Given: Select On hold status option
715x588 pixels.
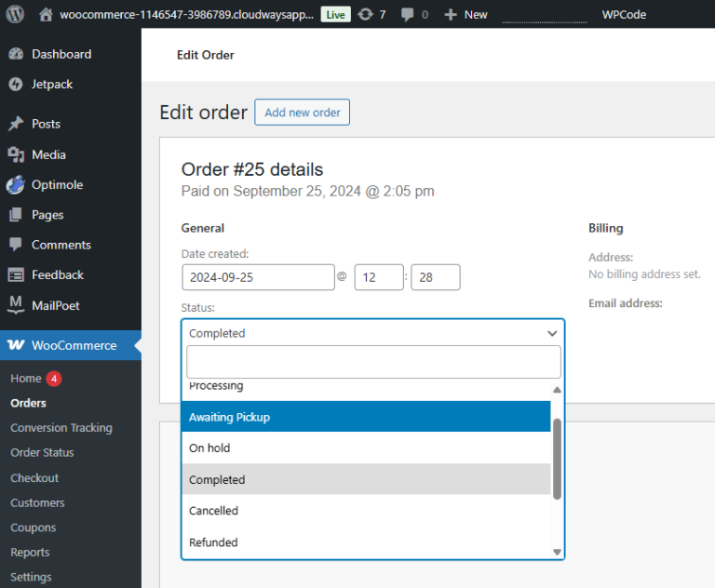Looking at the screenshot, I should coord(366,448).
